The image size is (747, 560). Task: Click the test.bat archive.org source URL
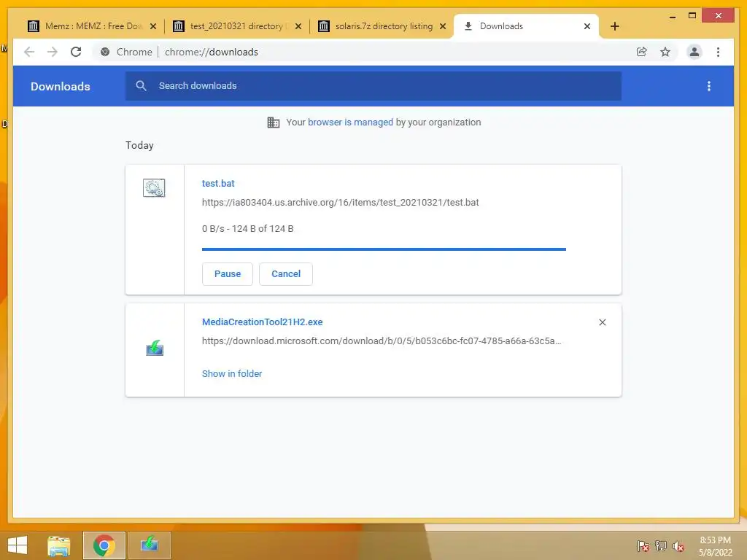tap(340, 203)
